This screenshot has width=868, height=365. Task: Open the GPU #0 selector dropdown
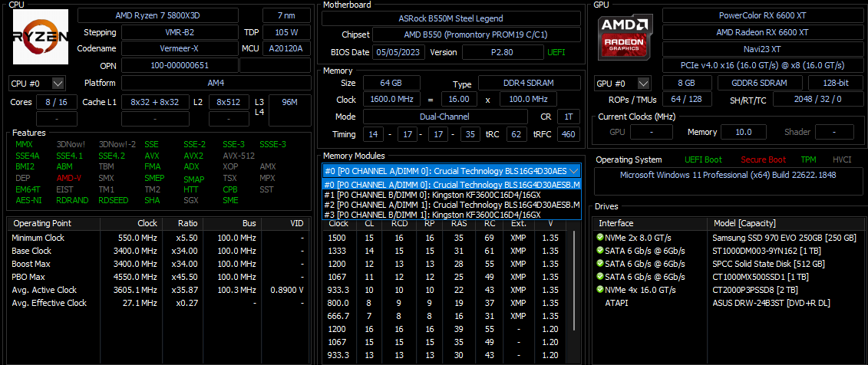622,84
